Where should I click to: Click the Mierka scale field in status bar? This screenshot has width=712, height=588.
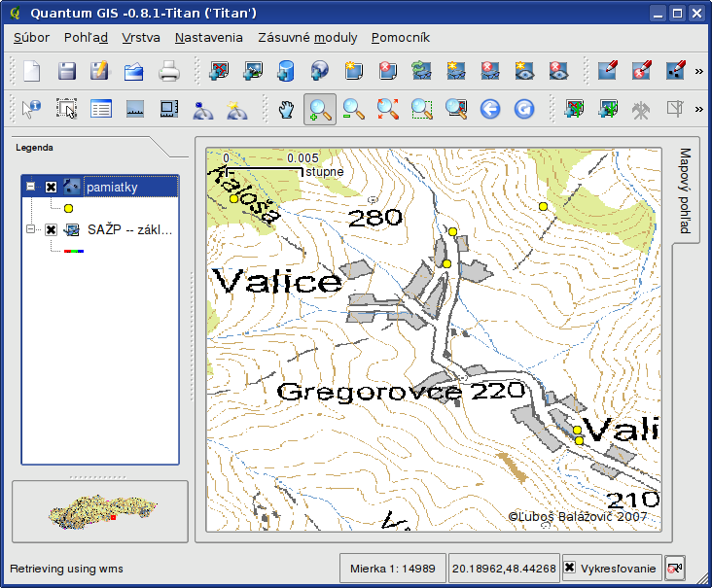392,568
